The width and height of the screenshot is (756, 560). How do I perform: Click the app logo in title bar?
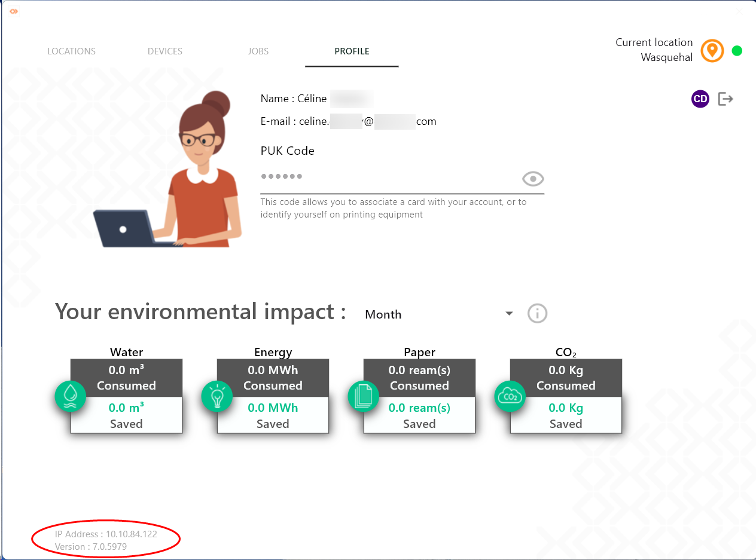[x=14, y=11]
